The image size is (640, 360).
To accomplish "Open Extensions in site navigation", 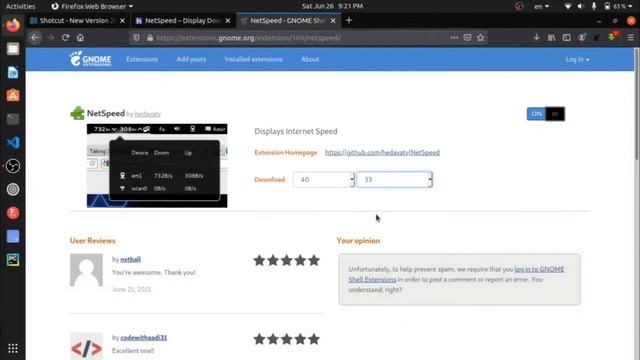I will [142, 59].
